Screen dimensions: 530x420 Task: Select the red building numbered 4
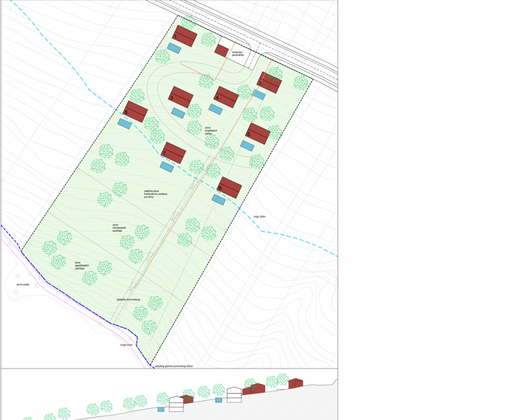click(x=226, y=97)
